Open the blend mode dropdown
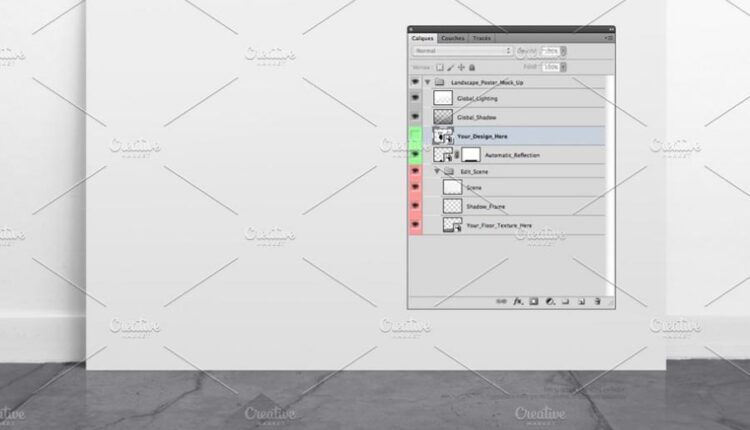This screenshot has width=750, height=430. coord(462,50)
